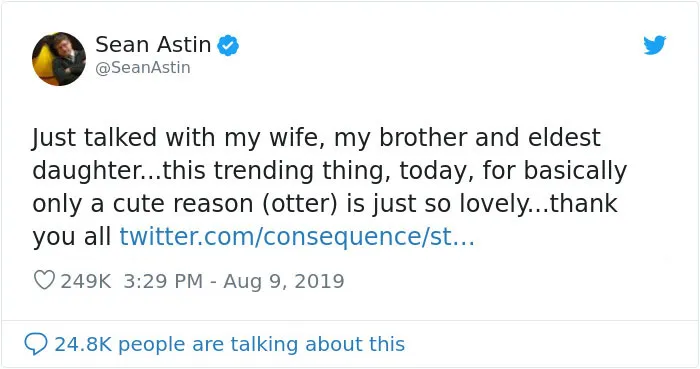
Task: Visit the @SeanAstin handle
Action: (143, 68)
